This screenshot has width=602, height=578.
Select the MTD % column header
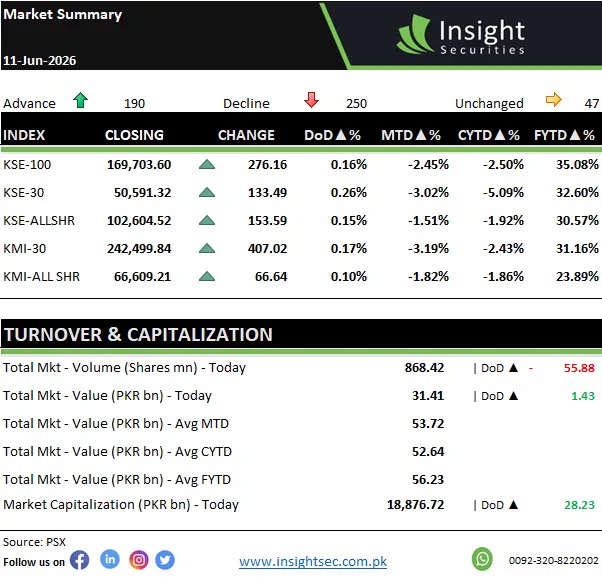pyautogui.click(x=411, y=135)
